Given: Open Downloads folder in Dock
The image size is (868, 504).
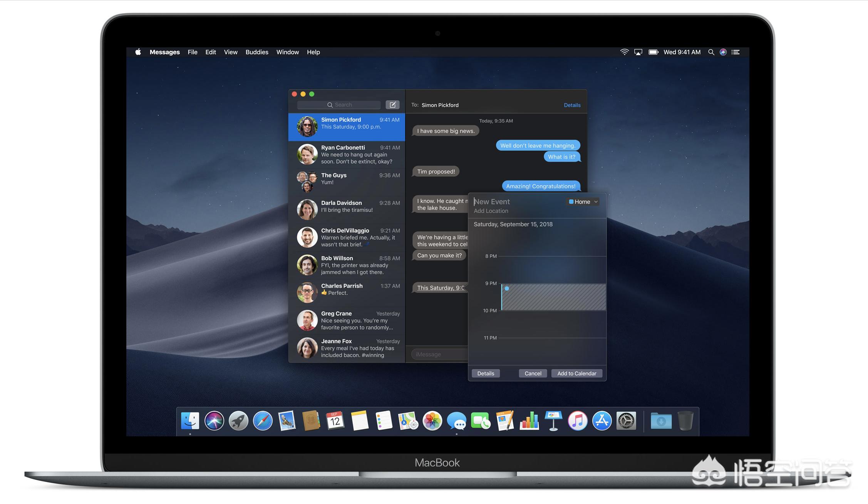Looking at the screenshot, I should point(661,421).
